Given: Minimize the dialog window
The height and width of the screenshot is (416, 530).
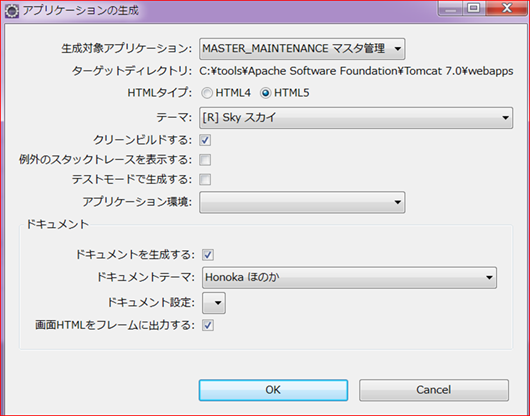Looking at the screenshot, I should pos(450,8).
